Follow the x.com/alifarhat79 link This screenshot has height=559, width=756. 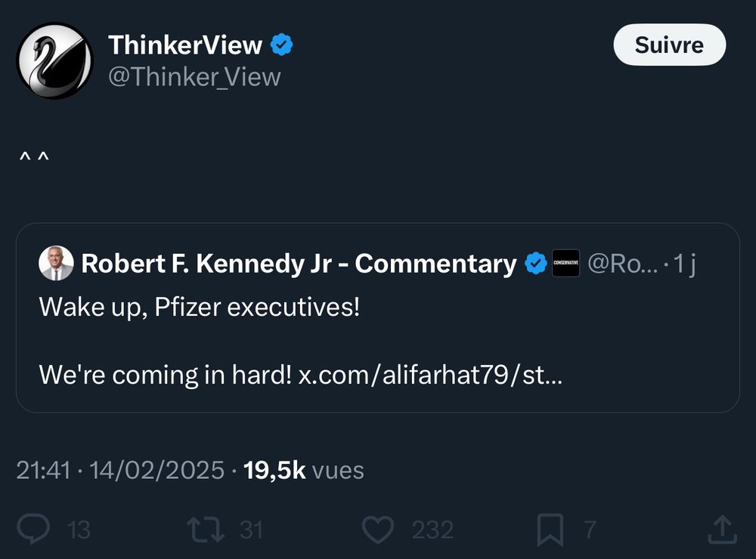click(x=430, y=374)
